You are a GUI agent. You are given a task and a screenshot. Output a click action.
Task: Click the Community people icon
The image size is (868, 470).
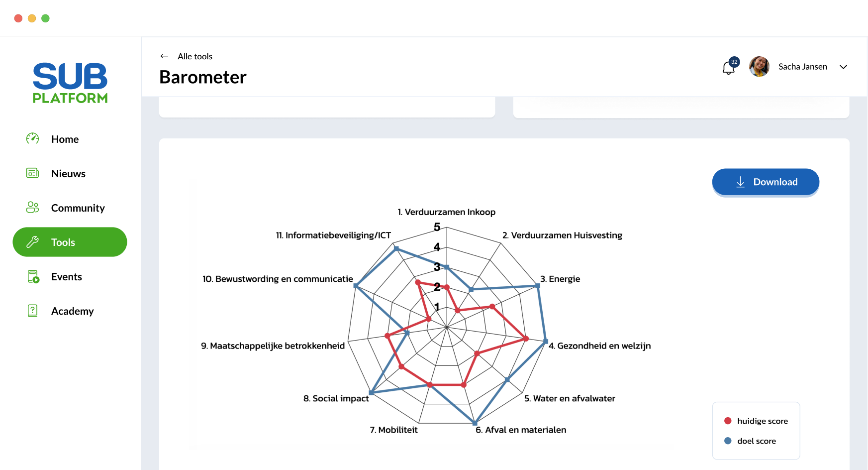click(x=32, y=208)
